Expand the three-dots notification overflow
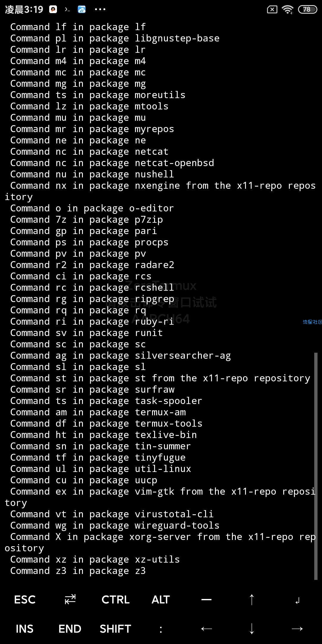322x644 pixels. 100,9
